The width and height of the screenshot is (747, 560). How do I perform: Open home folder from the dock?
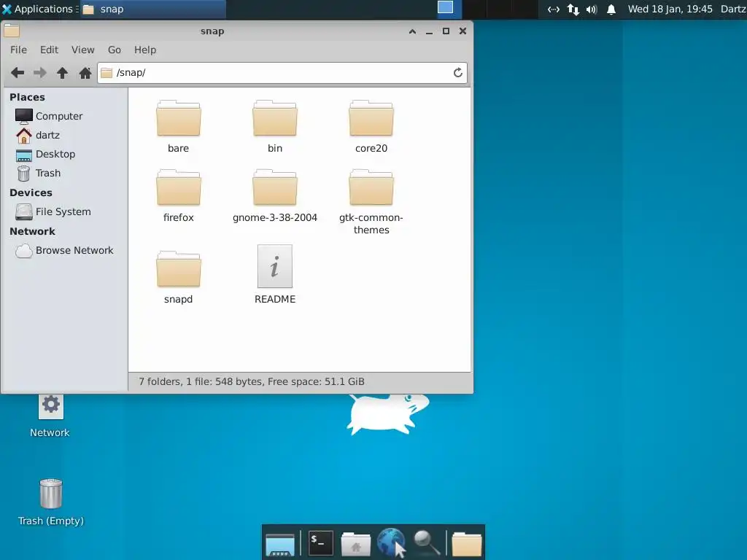[355, 543]
